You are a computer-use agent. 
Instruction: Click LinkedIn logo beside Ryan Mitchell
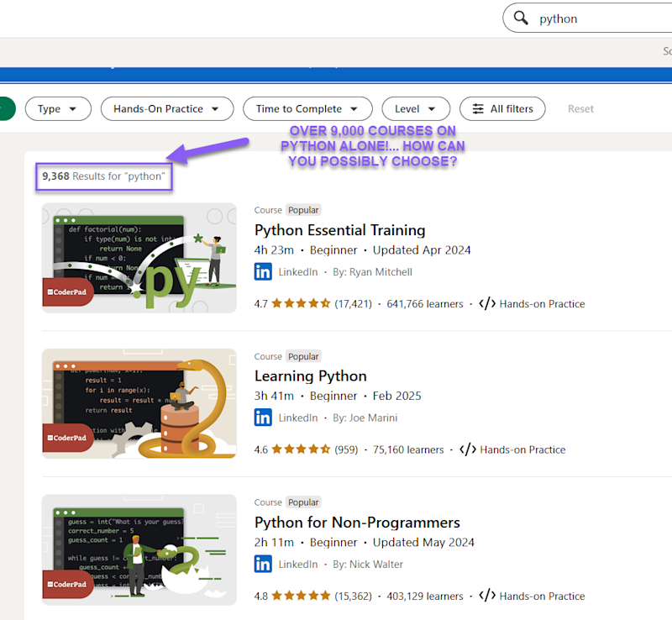263,272
